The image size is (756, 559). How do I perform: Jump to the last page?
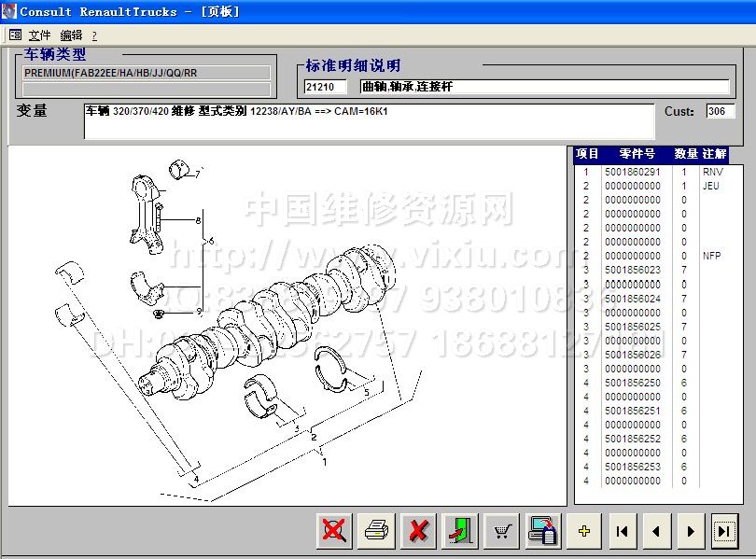tap(724, 531)
